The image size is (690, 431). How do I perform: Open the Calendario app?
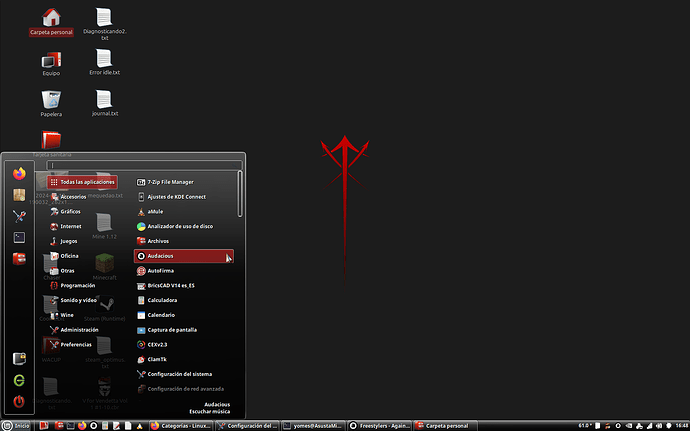coord(184,315)
